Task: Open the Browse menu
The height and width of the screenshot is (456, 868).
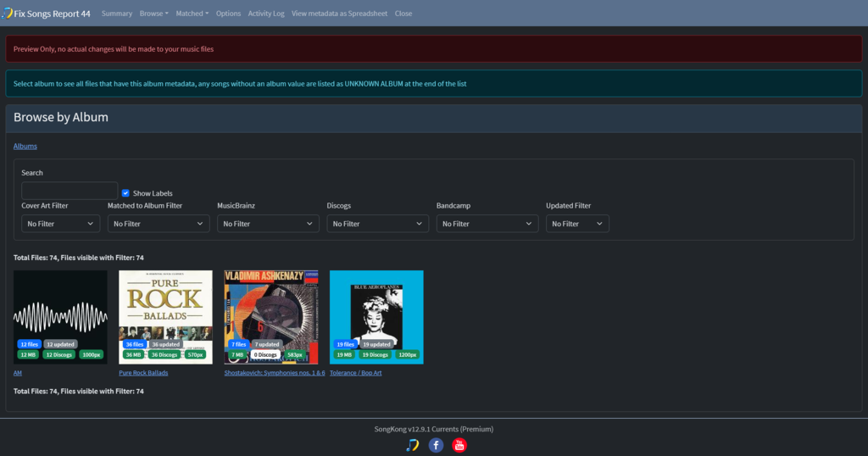Action: [x=154, y=14]
